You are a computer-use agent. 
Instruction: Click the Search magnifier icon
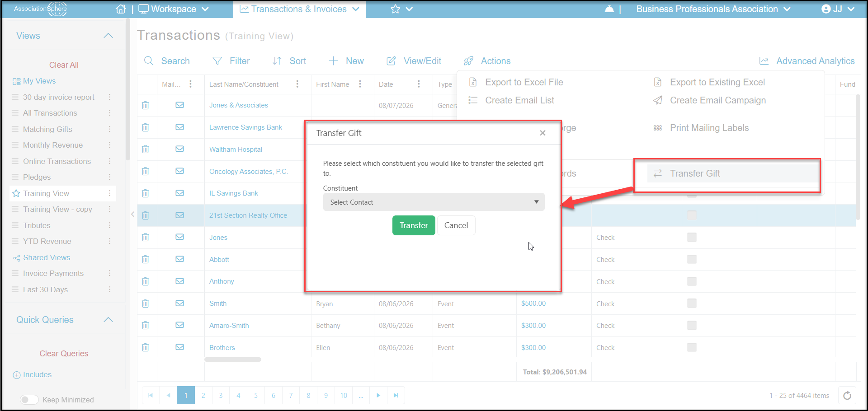point(149,61)
